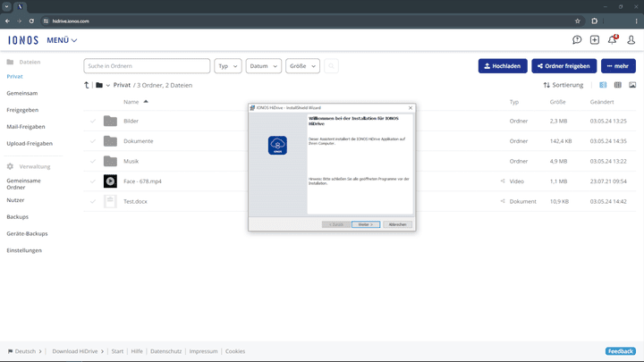Screen dimensions: 644x362
Task: Go back in browser history
Action: point(7,21)
